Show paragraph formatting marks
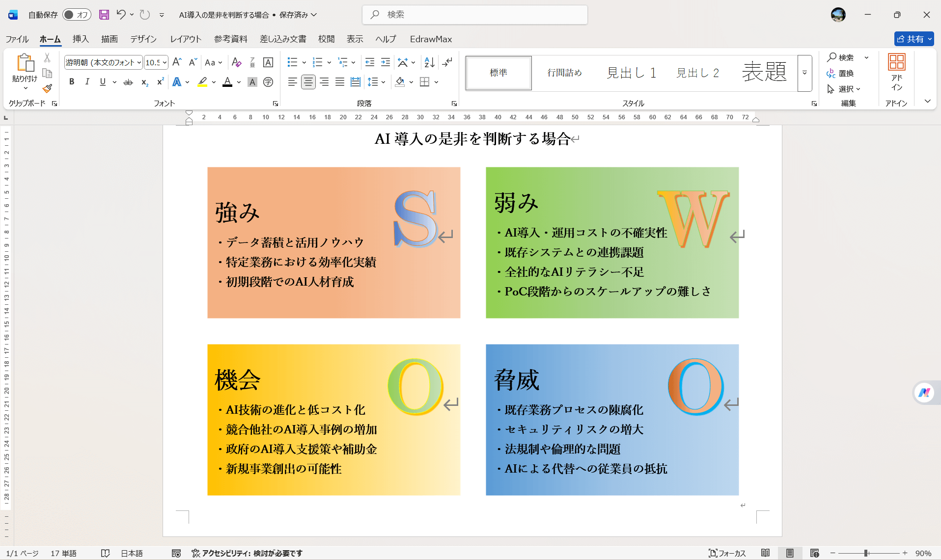The image size is (941, 560). coord(447,62)
